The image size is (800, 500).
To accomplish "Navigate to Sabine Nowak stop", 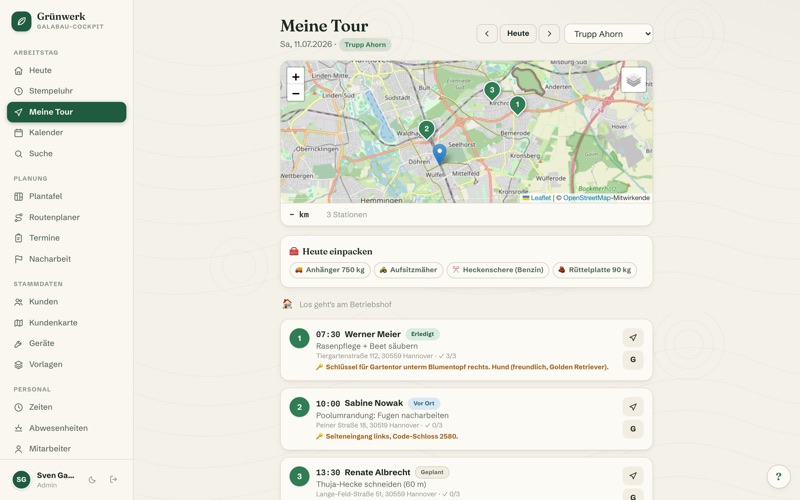I will (633, 407).
